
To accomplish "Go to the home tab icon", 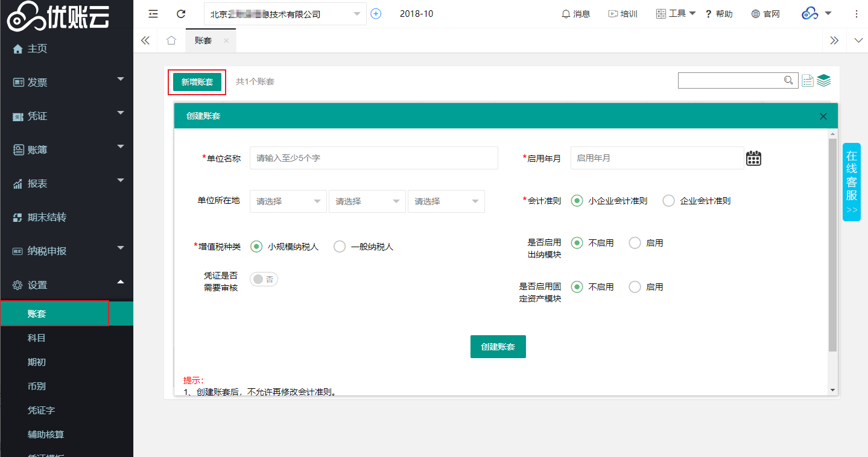I will coord(171,40).
